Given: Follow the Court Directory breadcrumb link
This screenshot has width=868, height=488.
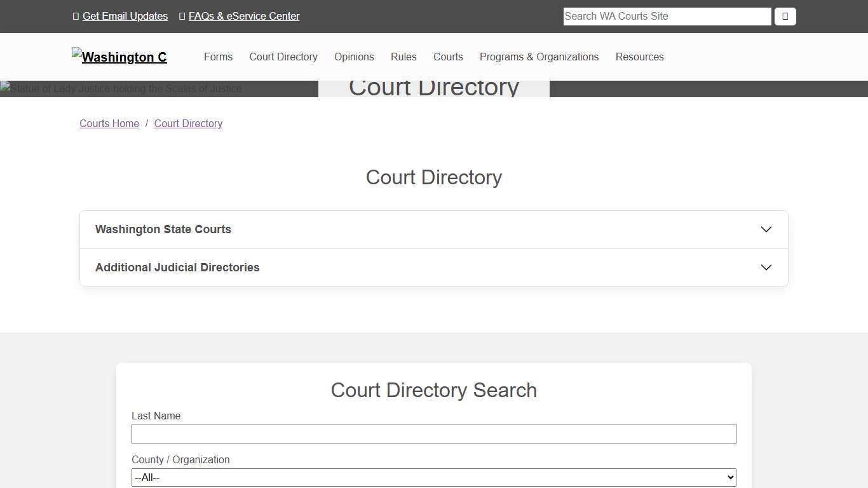Looking at the screenshot, I should tap(188, 123).
